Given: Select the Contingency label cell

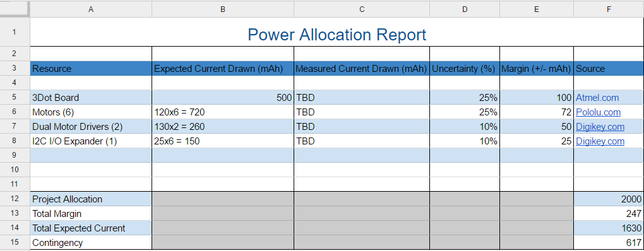Looking at the screenshot, I should pyautogui.click(x=91, y=242).
